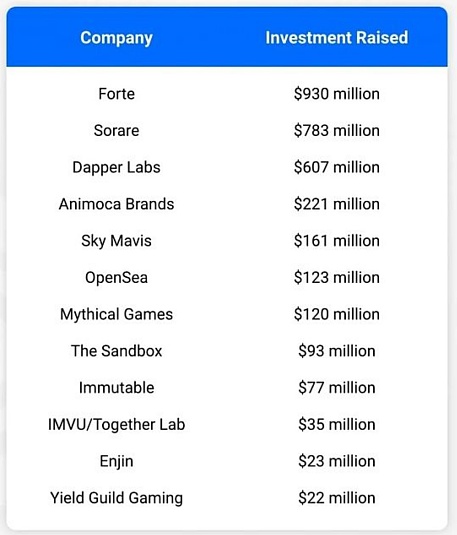Click the IMVU/Together Lab entry
The width and height of the screenshot is (457, 535).
click(116, 424)
